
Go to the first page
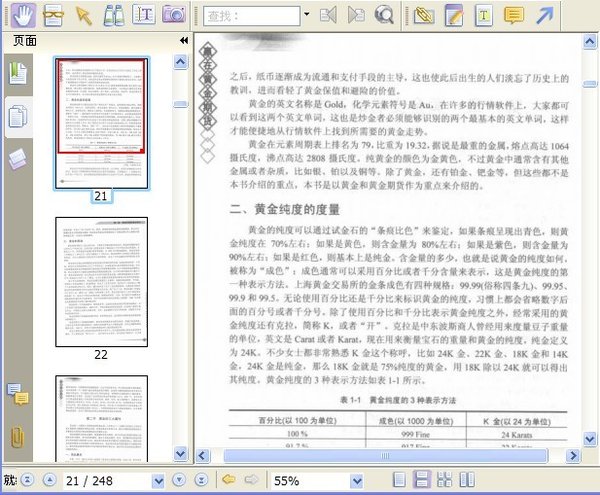tap(27, 480)
